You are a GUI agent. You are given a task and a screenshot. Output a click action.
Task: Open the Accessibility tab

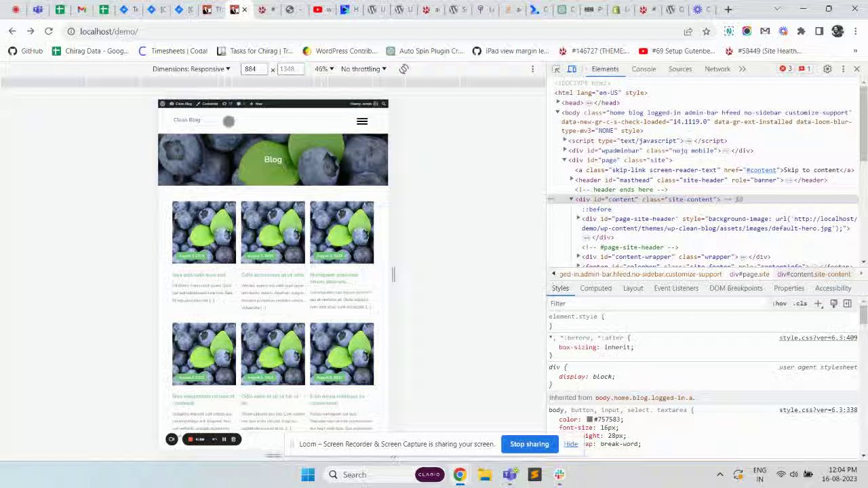pyautogui.click(x=833, y=289)
